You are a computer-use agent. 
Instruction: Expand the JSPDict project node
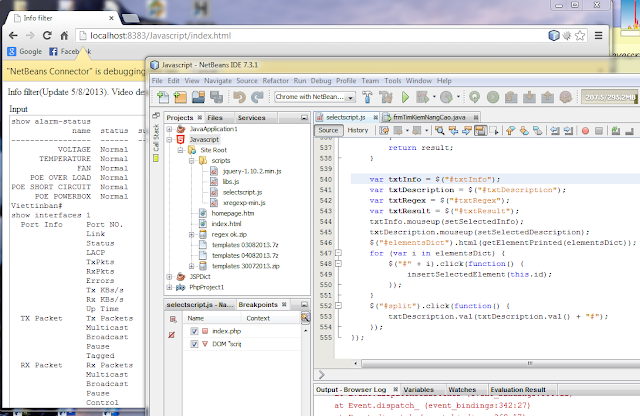pos(169,277)
